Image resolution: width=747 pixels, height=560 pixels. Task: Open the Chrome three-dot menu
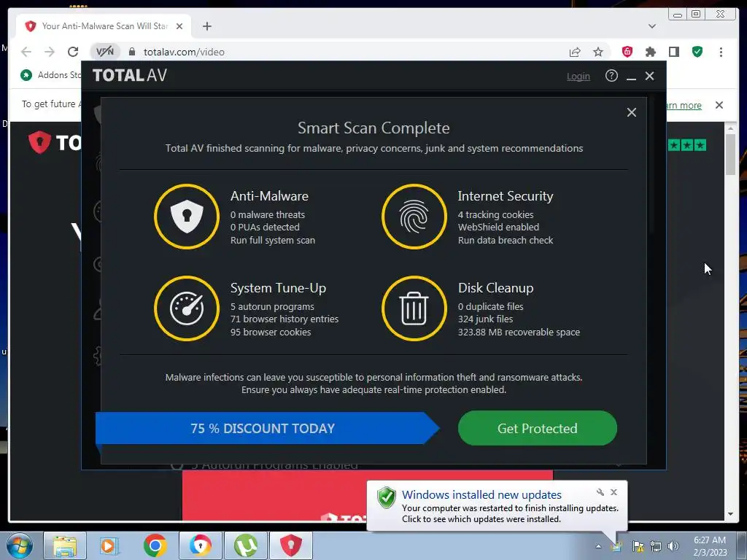pos(721,52)
